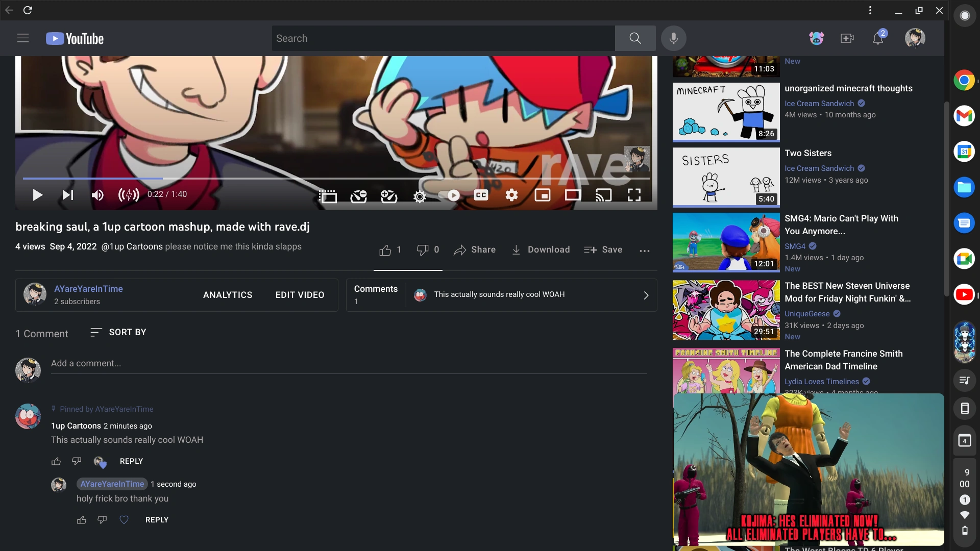Click the Cast to TV icon
Screen dimensions: 980x551
(603, 195)
